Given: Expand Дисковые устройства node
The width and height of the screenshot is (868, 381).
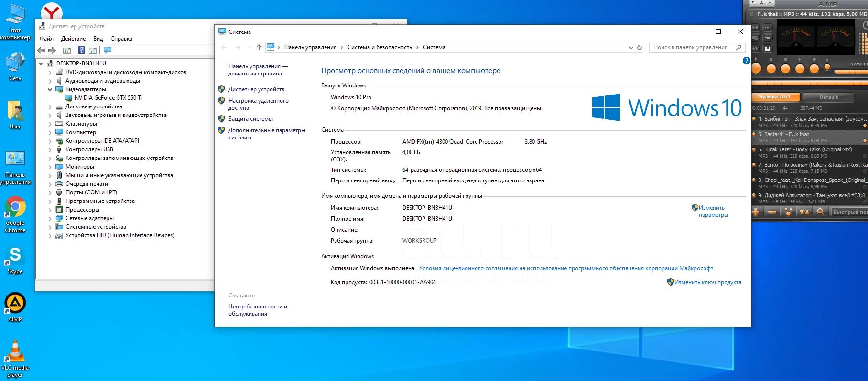Looking at the screenshot, I should pos(50,107).
